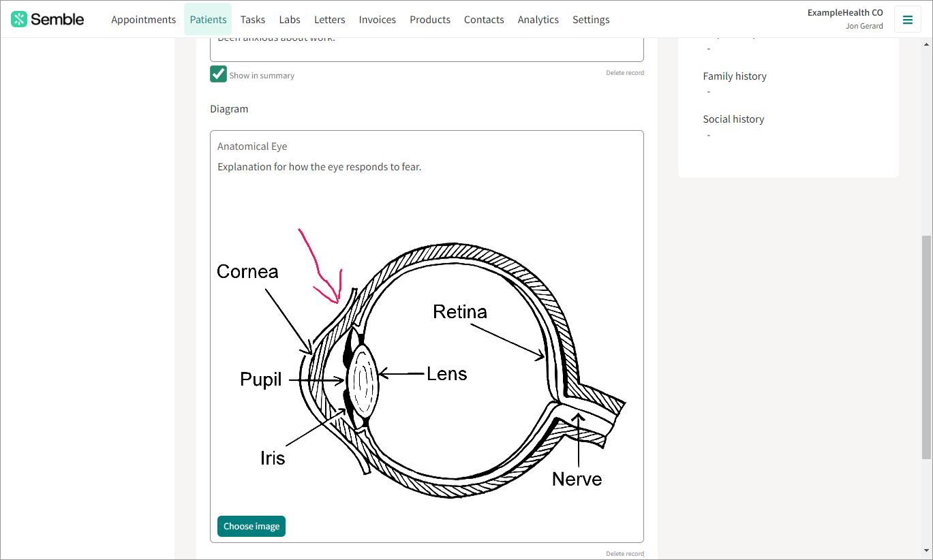Open the Letters tab
This screenshot has width=933, height=560.
329,20
